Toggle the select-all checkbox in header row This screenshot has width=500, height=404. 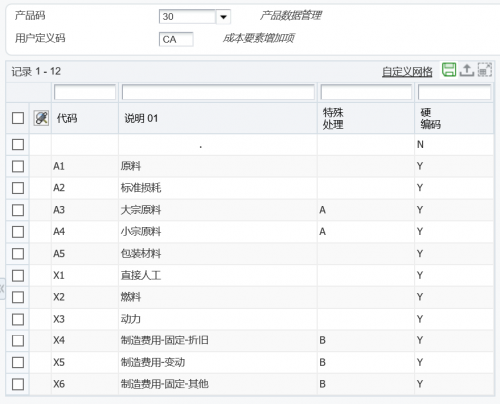[x=18, y=118]
